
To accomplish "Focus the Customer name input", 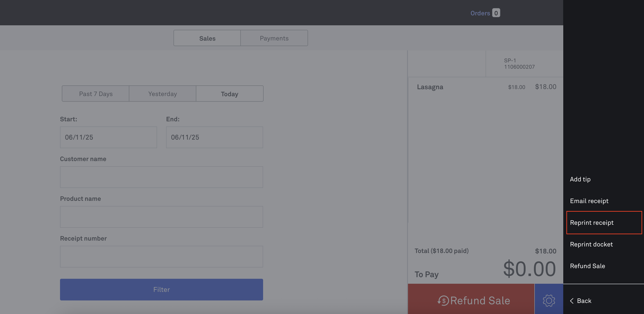I will [162, 177].
